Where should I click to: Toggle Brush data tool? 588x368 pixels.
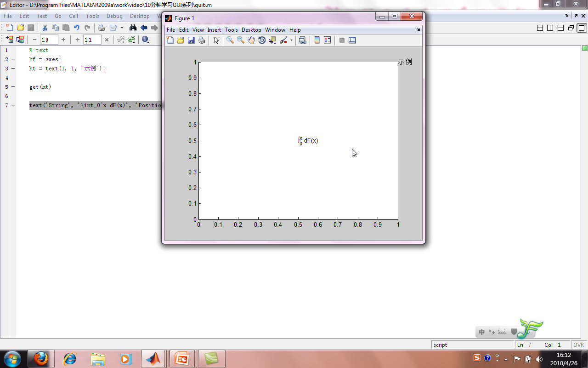[283, 40]
